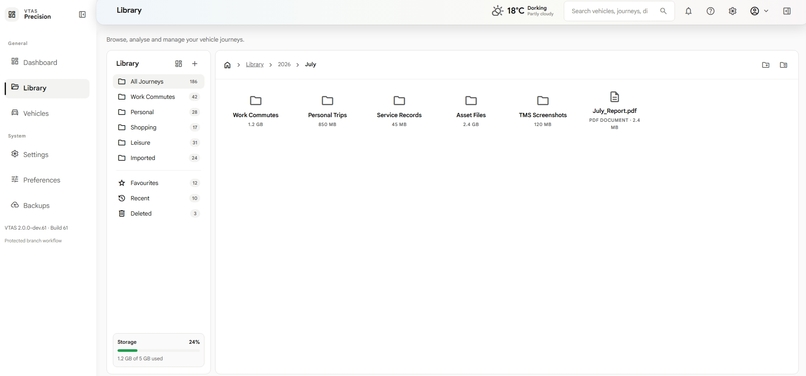The height and width of the screenshot is (376, 806).
Task: Open Recent history entry
Action: pos(158,199)
